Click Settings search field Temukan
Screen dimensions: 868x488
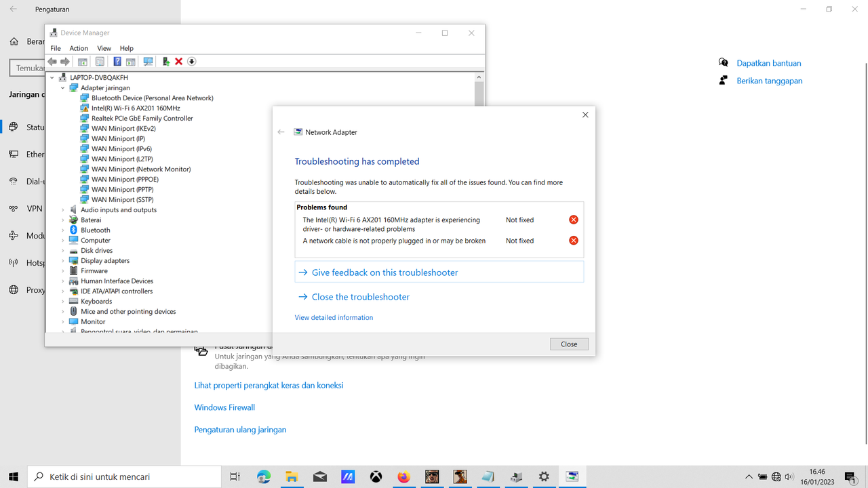pos(27,68)
